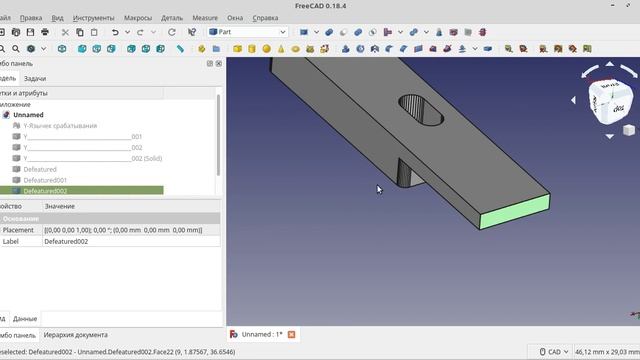Select the Thickness tool

[488, 49]
